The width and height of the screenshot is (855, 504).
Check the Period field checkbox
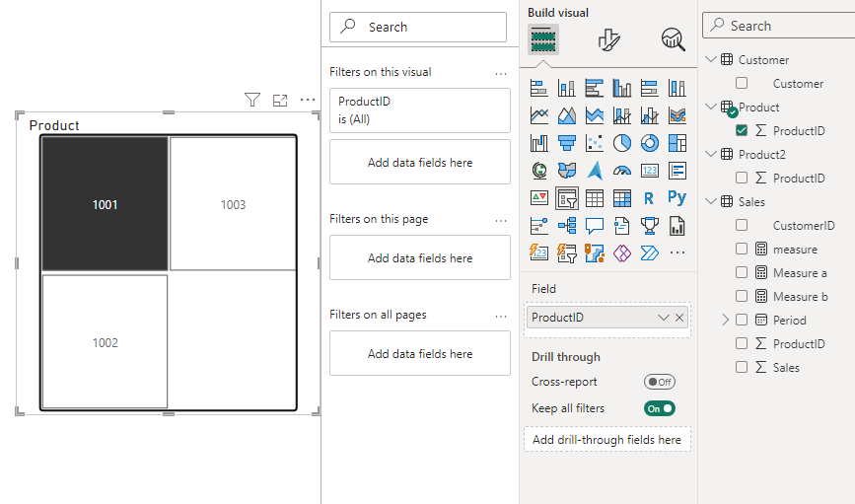(742, 320)
